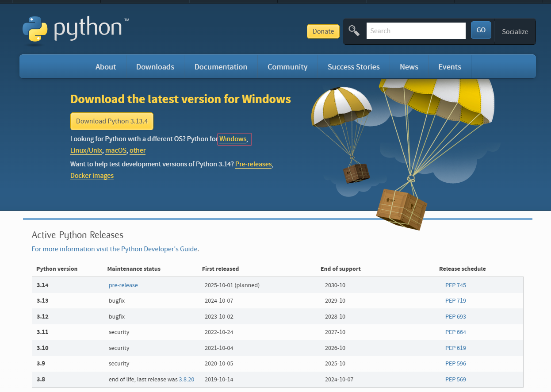Click the 2027-10 end of support value

[x=335, y=332]
